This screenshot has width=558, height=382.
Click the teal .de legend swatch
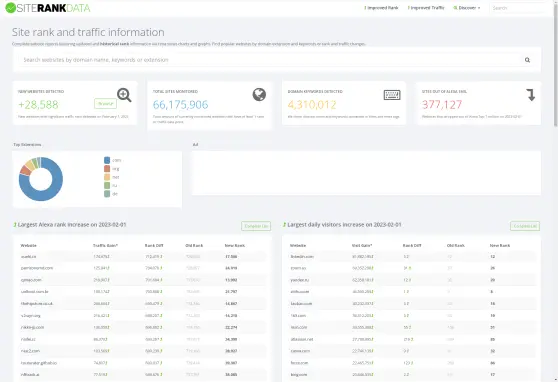click(107, 194)
